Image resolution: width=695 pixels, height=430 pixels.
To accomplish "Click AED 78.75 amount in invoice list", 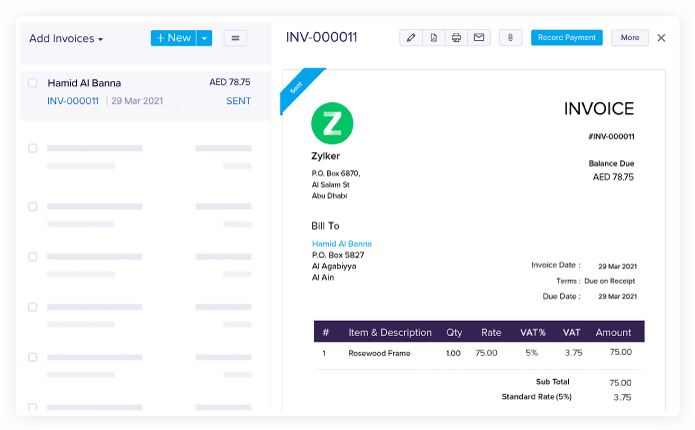I will pos(230,82).
